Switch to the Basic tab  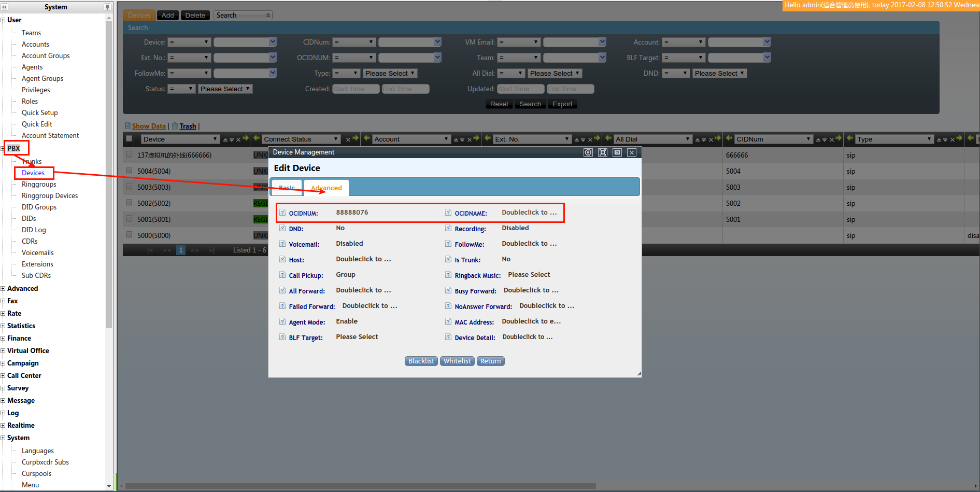287,188
